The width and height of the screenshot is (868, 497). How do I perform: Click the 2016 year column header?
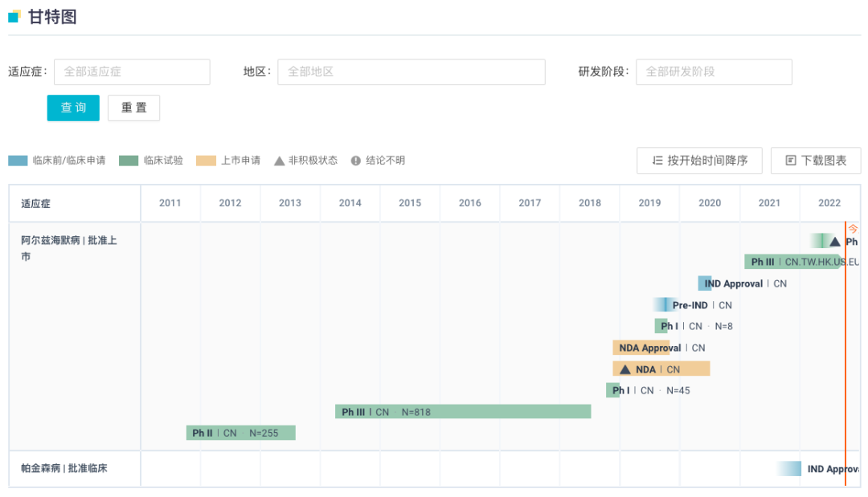(x=470, y=203)
